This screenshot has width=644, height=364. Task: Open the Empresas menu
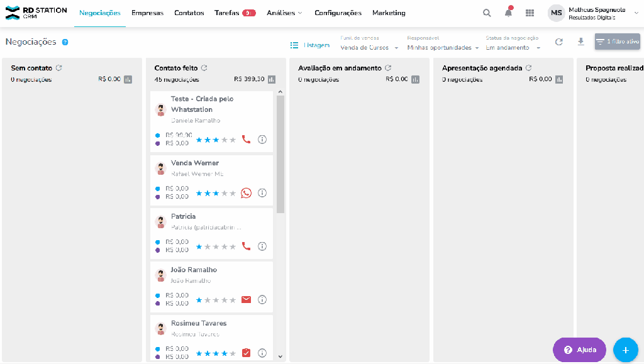[147, 13]
